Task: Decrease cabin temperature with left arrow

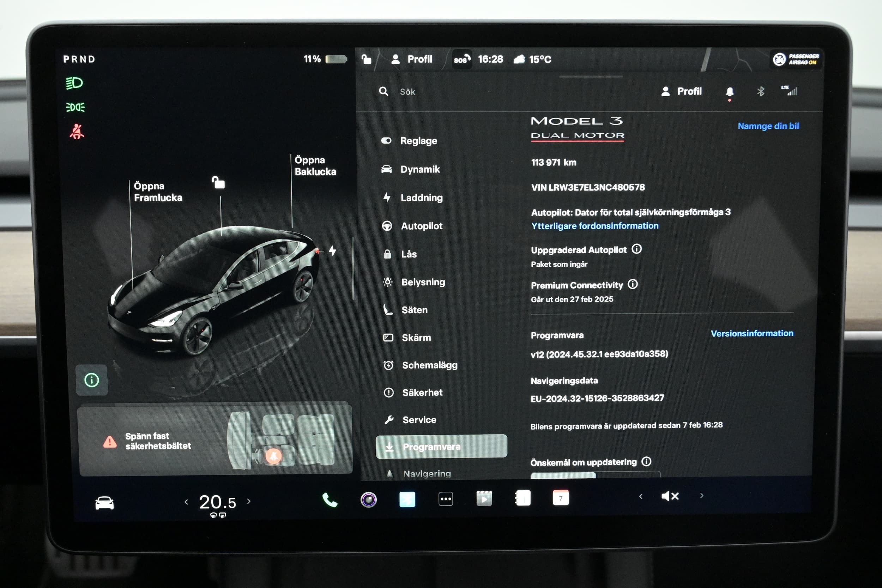Action: click(x=186, y=502)
